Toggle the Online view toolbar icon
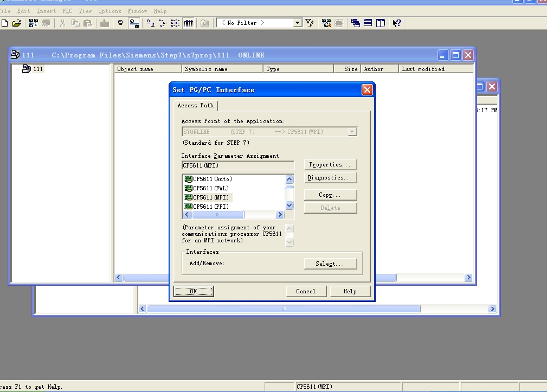Viewport: 547px width, 392px height. [x=134, y=23]
